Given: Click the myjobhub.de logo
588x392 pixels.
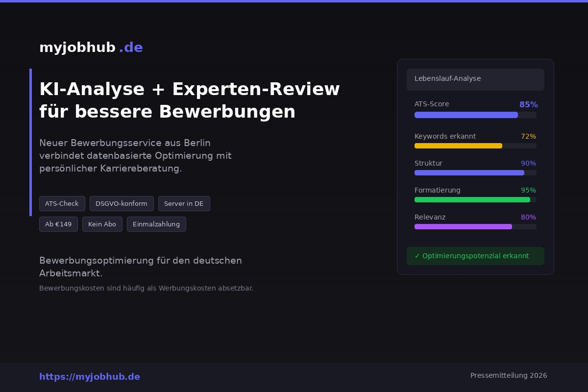Looking at the screenshot, I should pos(91,47).
